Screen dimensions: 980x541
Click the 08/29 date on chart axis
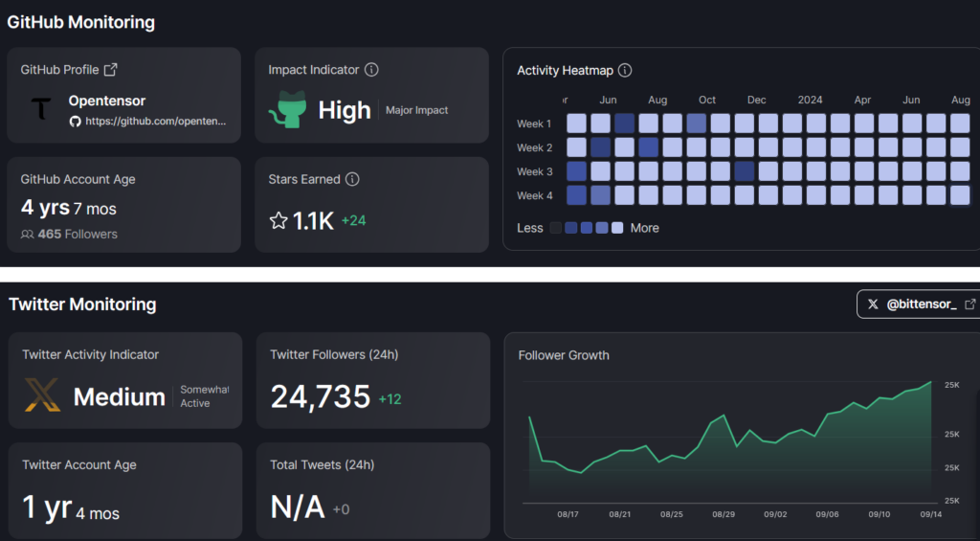click(724, 515)
